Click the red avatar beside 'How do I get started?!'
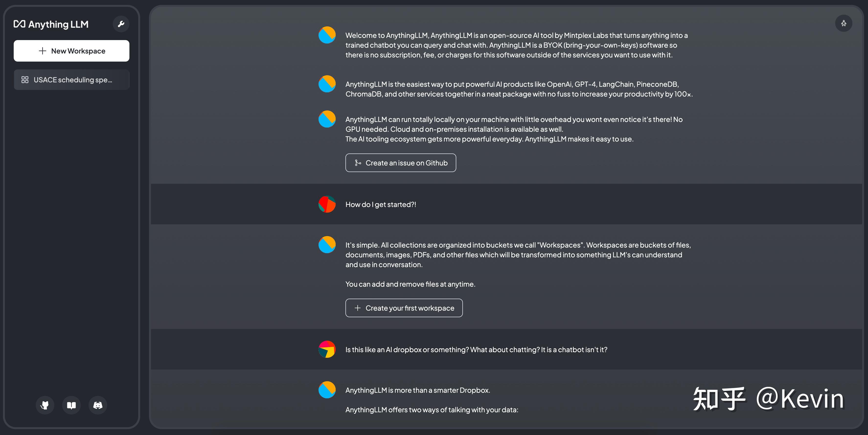868x435 pixels. tap(327, 204)
